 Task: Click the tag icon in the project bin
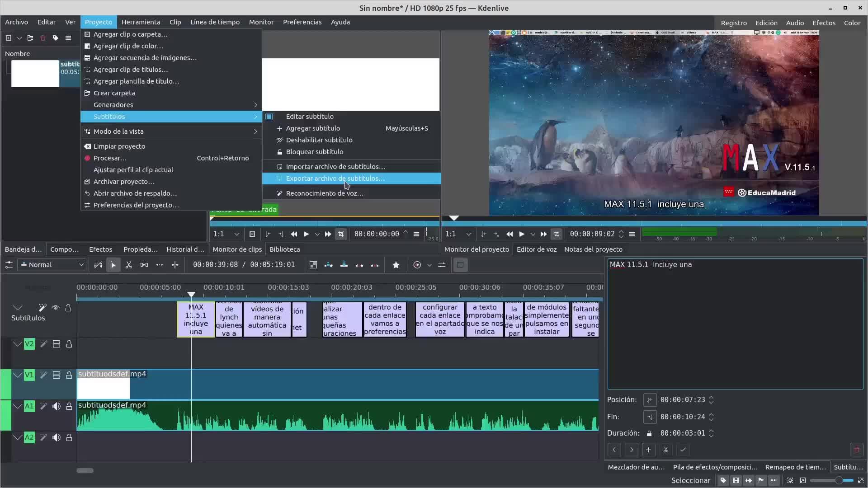coord(55,38)
